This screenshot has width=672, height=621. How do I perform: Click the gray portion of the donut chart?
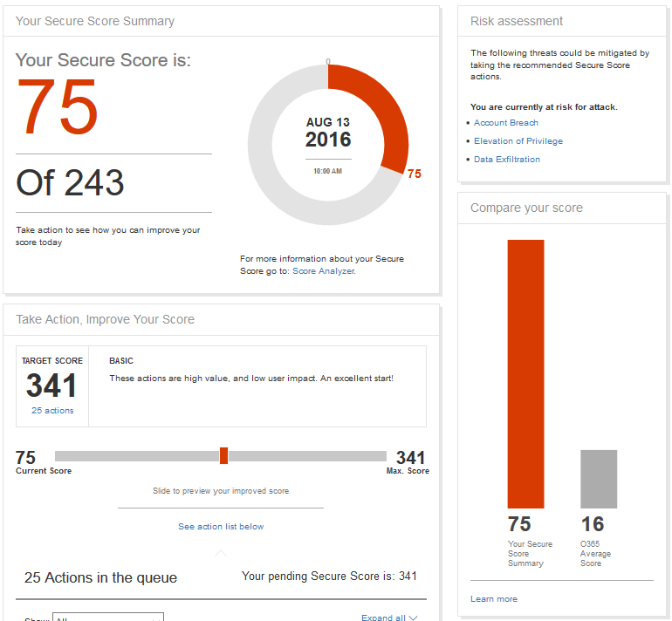[x=271, y=174]
